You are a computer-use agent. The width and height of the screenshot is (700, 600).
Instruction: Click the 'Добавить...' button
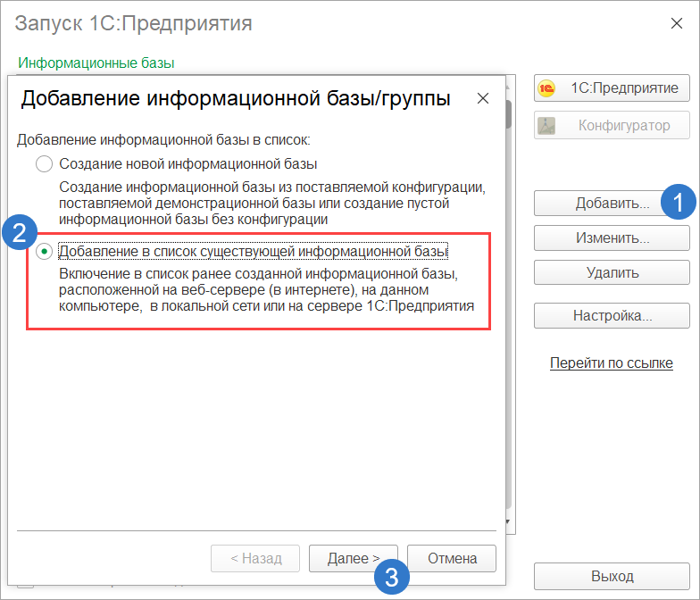coord(612,204)
